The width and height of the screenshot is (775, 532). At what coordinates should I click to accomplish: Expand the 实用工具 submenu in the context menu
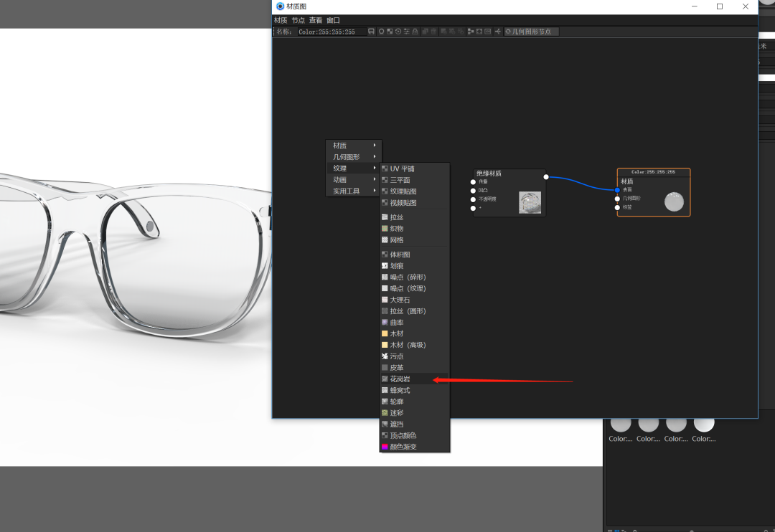coord(354,191)
